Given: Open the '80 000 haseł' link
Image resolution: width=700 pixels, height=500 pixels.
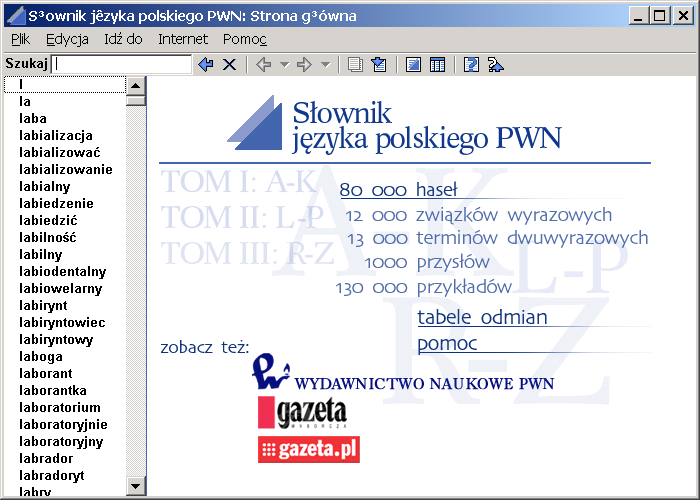Looking at the screenshot, I should pos(398,190).
